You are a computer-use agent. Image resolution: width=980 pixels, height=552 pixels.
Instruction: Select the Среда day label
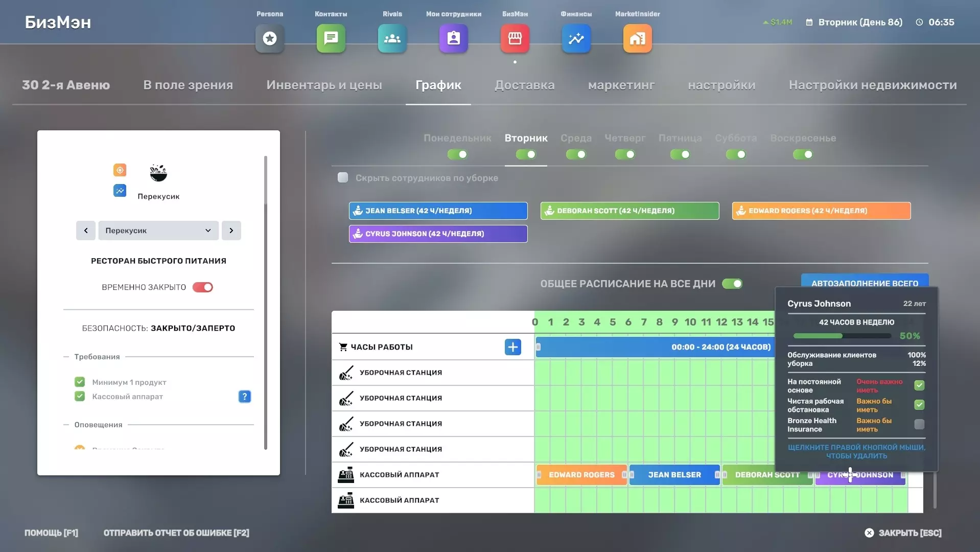[576, 138]
